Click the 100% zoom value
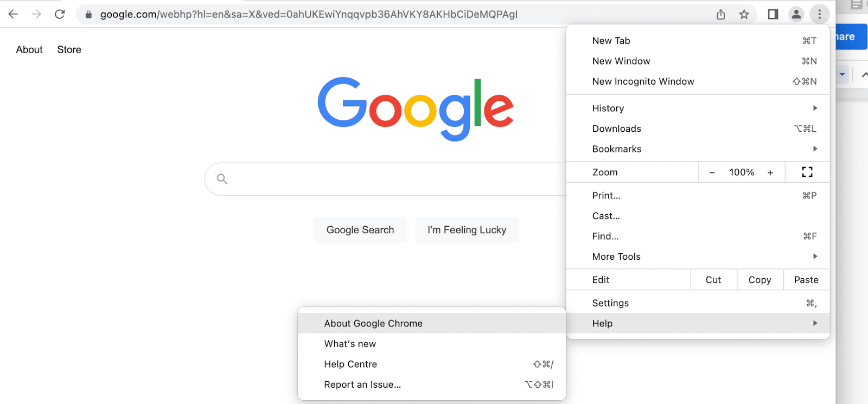This screenshot has width=868, height=404. click(742, 172)
